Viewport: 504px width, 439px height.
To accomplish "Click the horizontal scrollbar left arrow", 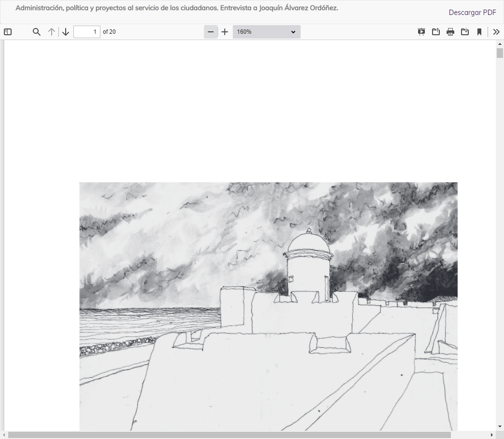I will pyautogui.click(x=3, y=435).
